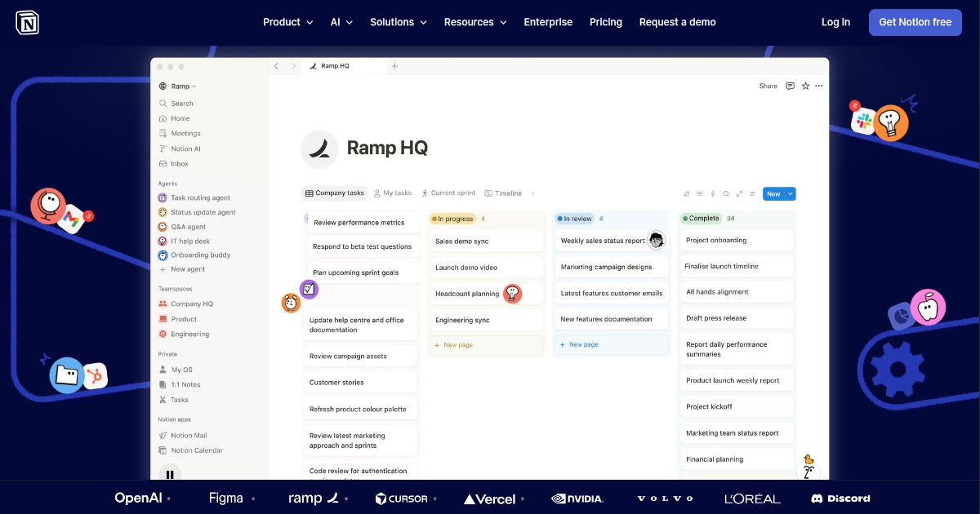
Task: Click the sort arrows icon in board toolbar
Action: point(686,194)
